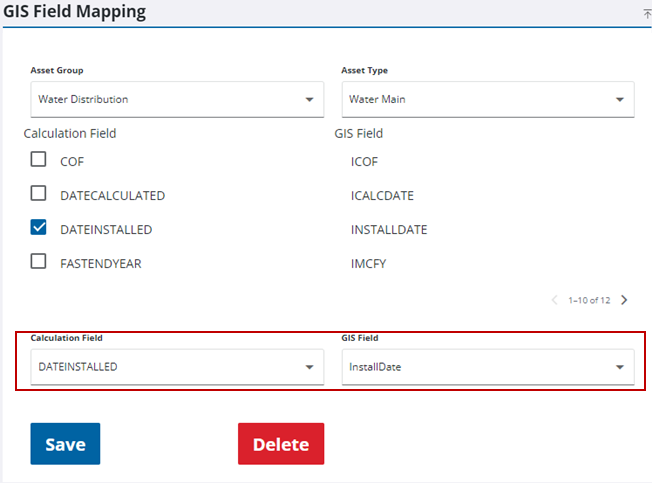Click the GIS Field column header above ICOF

coord(358,133)
